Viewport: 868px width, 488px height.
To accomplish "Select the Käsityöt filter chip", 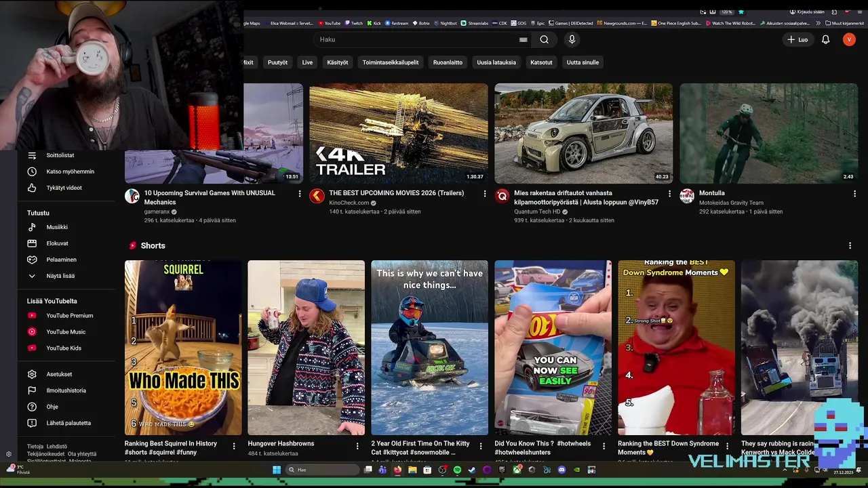I will point(338,62).
